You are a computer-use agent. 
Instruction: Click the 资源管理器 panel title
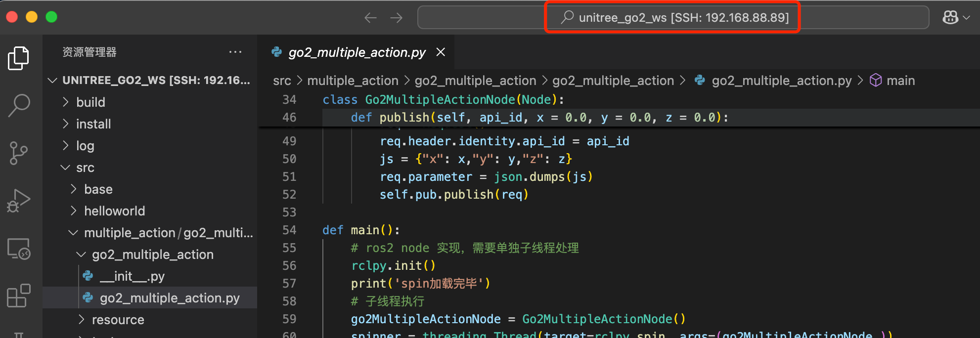(x=89, y=52)
